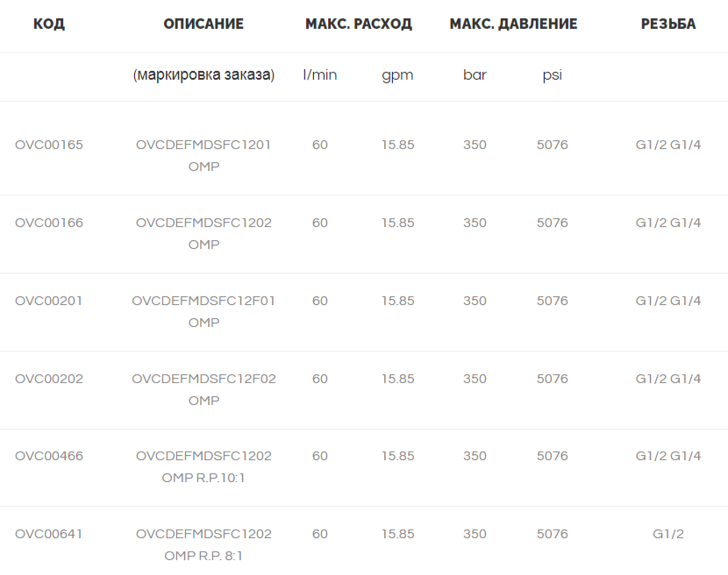Select product code OVC00201
The width and height of the screenshot is (728, 575).
click(x=49, y=301)
